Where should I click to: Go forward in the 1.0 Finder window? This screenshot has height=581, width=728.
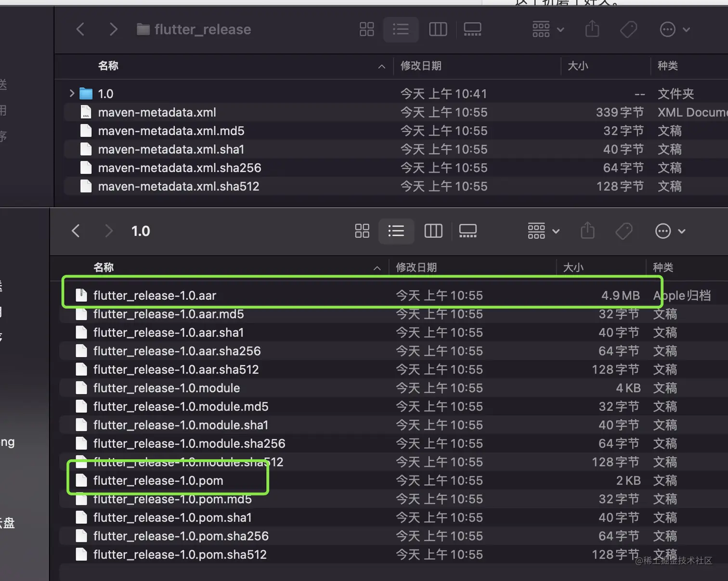click(109, 231)
